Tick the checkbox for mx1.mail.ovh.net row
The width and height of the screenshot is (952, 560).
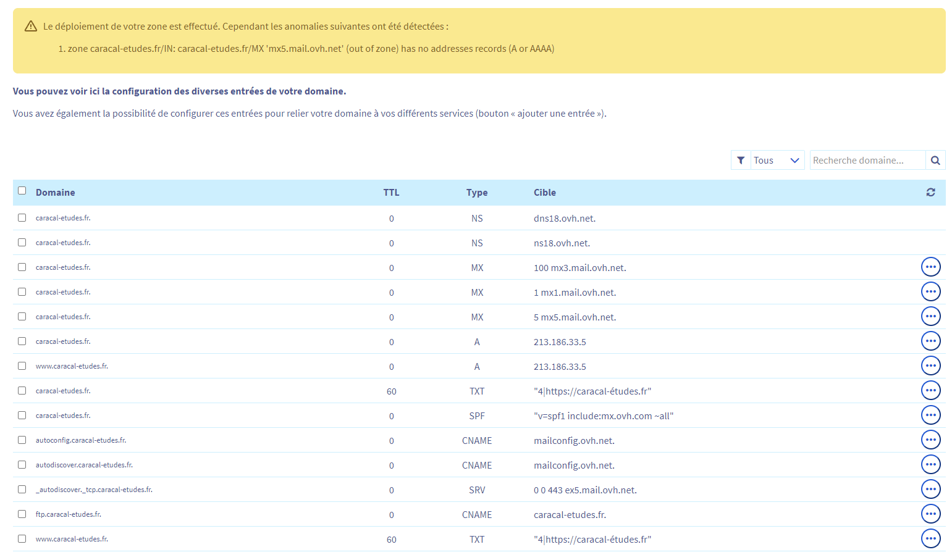(x=22, y=292)
